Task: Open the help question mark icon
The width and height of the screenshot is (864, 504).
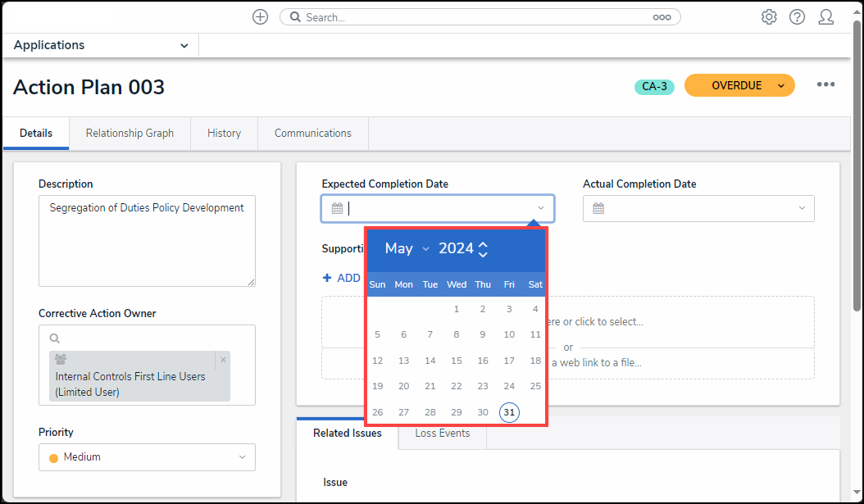Action: click(x=798, y=17)
